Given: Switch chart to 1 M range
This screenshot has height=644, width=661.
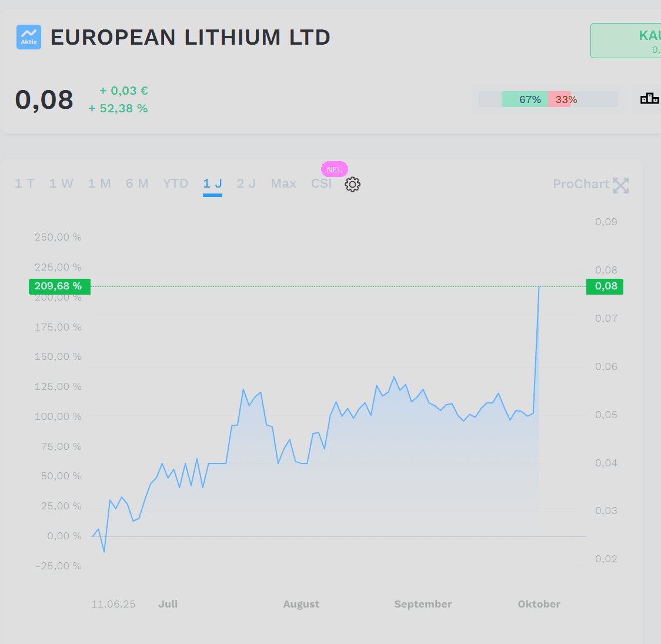Looking at the screenshot, I should click(x=99, y=183).
